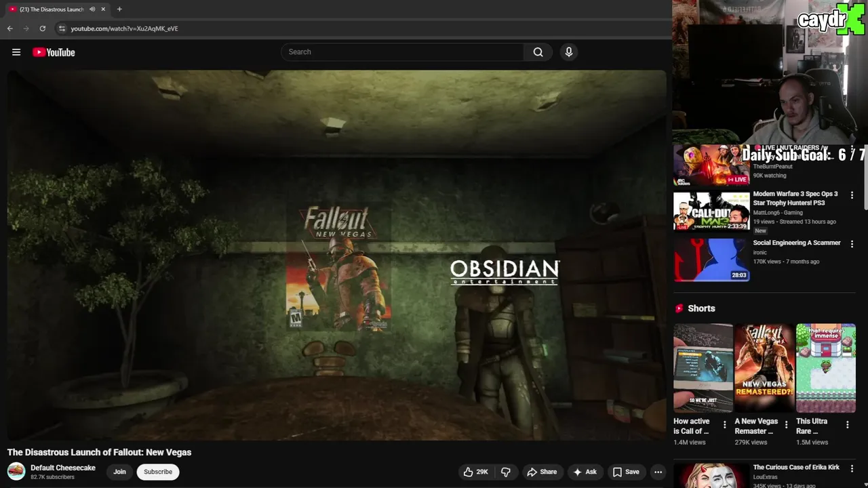Open Social Engineering A Scammer thumbnail

tap(711, 260)
